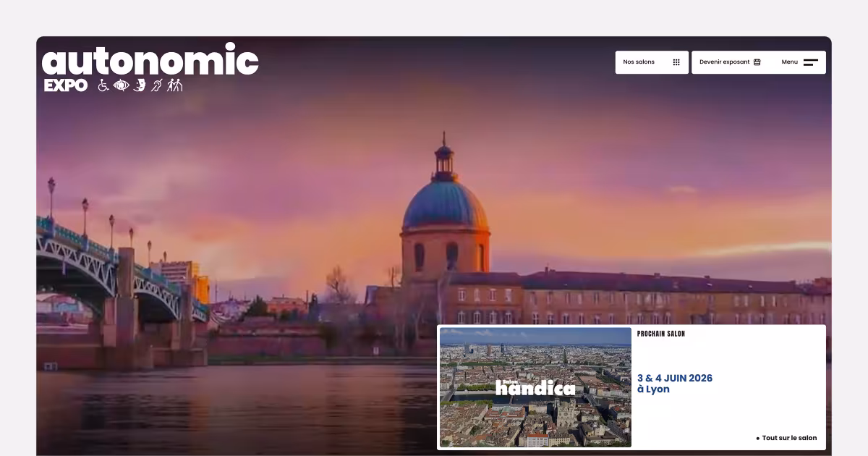The image size is (868, 456).
Task: Click the EXPO wordmark under the logo
Action: click(66, 85)
